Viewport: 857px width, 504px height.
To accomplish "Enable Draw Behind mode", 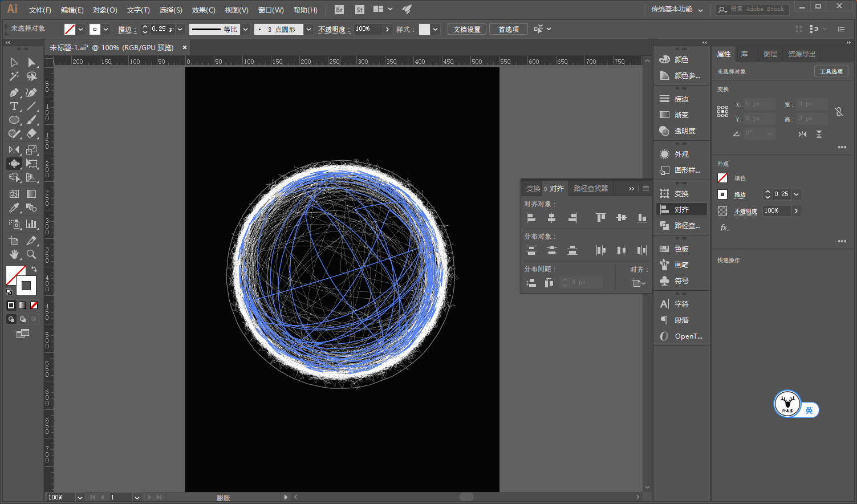I will (x=22, y=319).
